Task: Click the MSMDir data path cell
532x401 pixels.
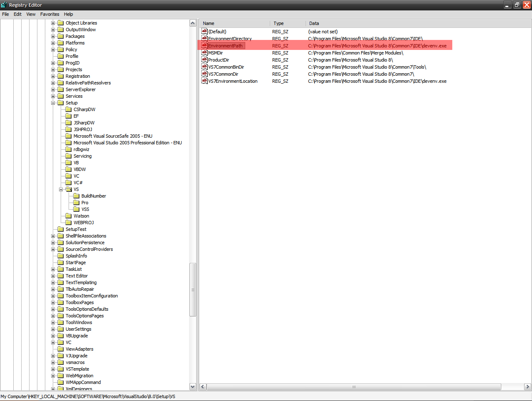Action: (x=356, y=53)
